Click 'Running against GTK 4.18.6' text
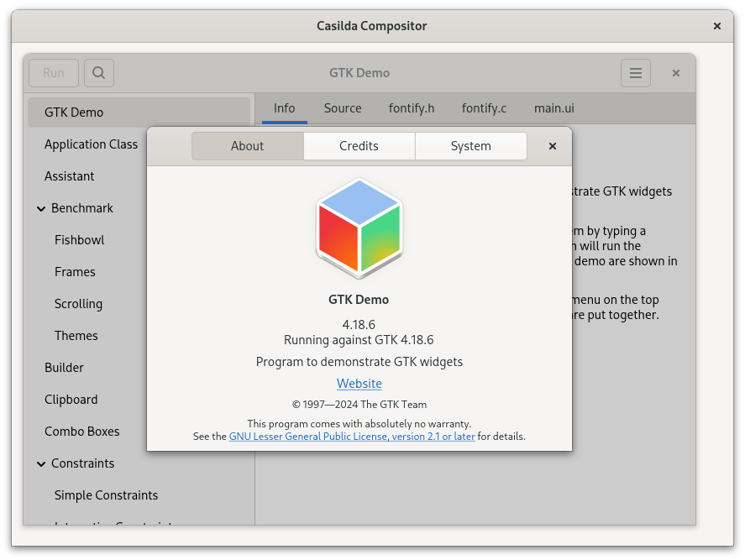 (x=359, y=340)
